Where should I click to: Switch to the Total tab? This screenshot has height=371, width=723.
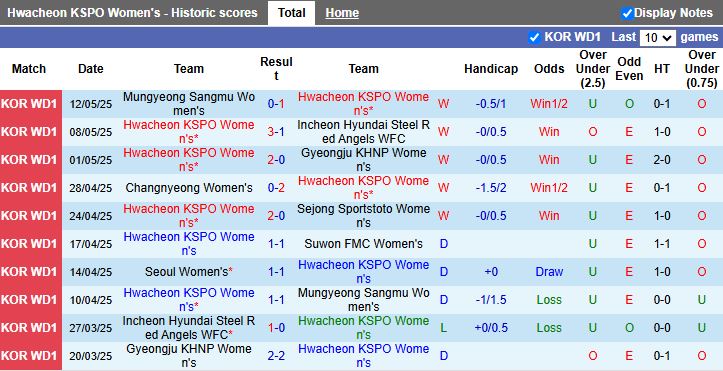[291, 13]
